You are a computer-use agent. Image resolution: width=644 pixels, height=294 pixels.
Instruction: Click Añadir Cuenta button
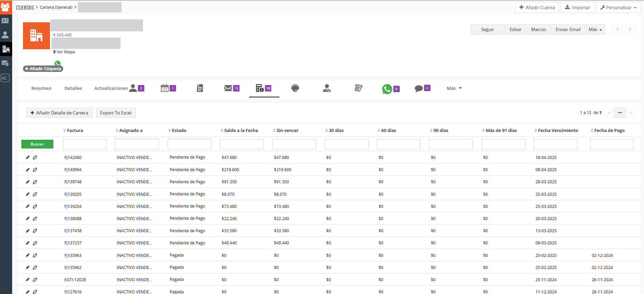[x=537, y=7]
